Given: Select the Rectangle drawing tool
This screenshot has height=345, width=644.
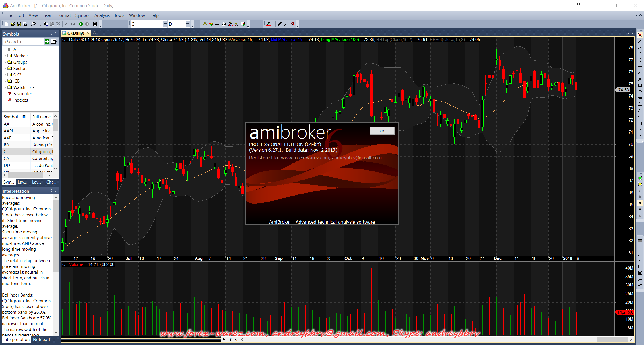Looking at the screenshot, I should pyautogui.click(x=640, y=85).
